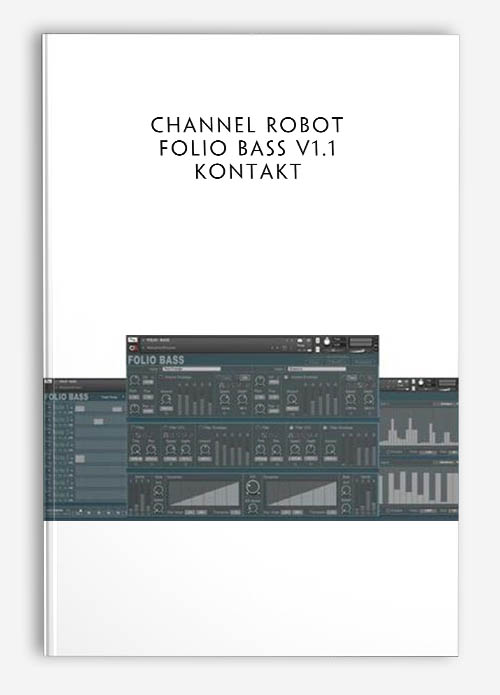Click the Channel Robot logo below the wrench icon
This screenshot has height=695, width=500.
(x=133, y=348)
